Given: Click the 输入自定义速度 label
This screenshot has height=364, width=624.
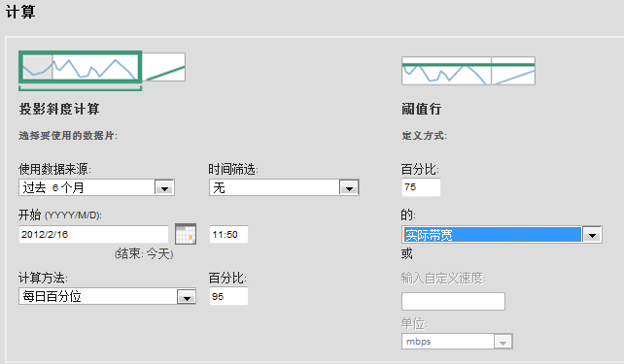Looking at the screenshot, I should coord(443,279).
